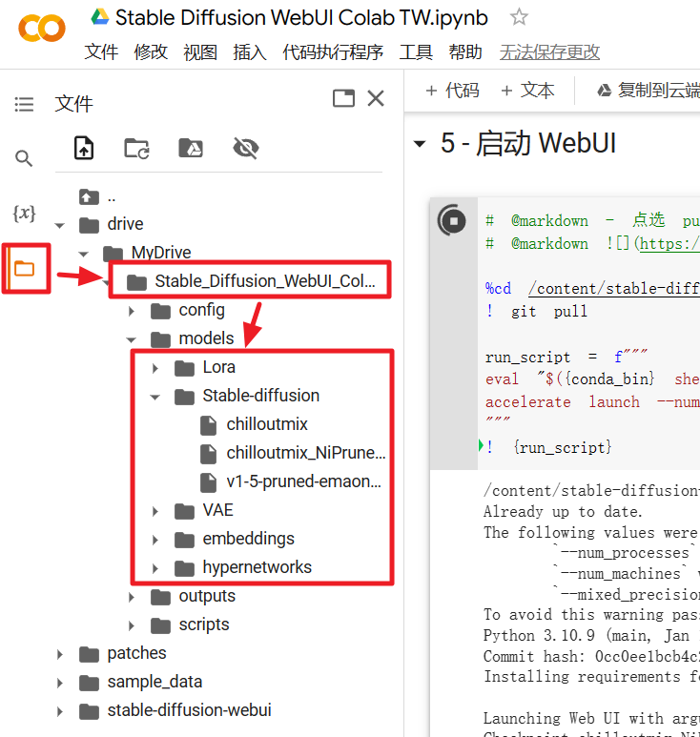Open the 工具 menu
The width and height of the screenshot is (700, 737).
click(x=416, y=52)
